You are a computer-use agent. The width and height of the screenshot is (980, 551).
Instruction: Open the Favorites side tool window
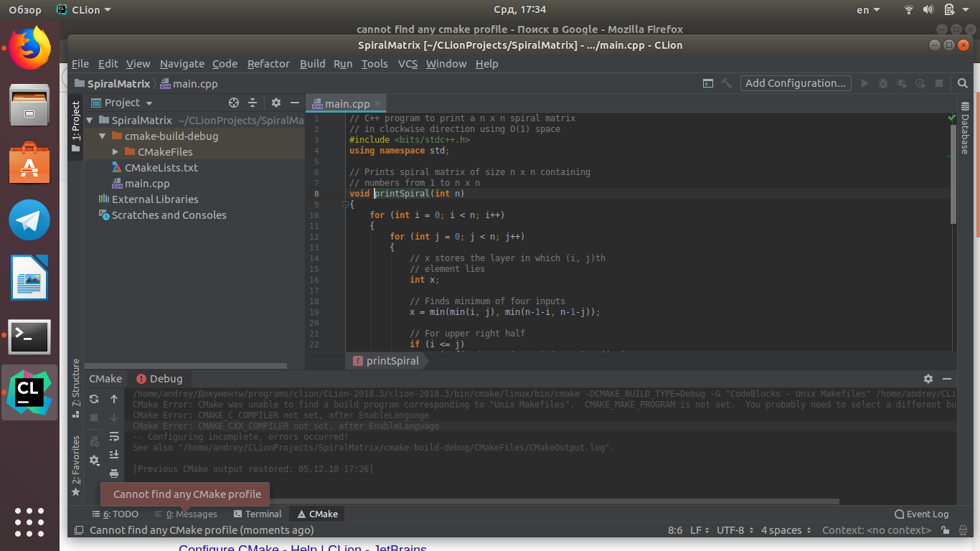(76, 465)
